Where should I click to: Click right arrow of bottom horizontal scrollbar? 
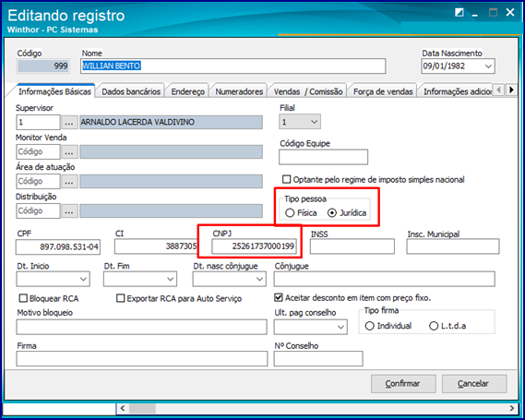click(x=512, y=408)
